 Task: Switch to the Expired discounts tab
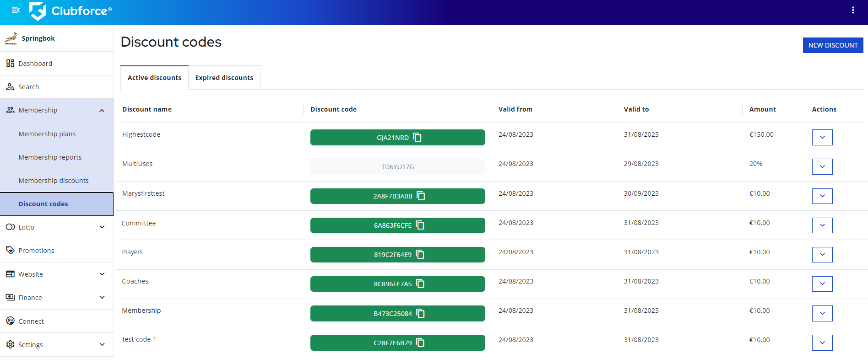(224, 78)
